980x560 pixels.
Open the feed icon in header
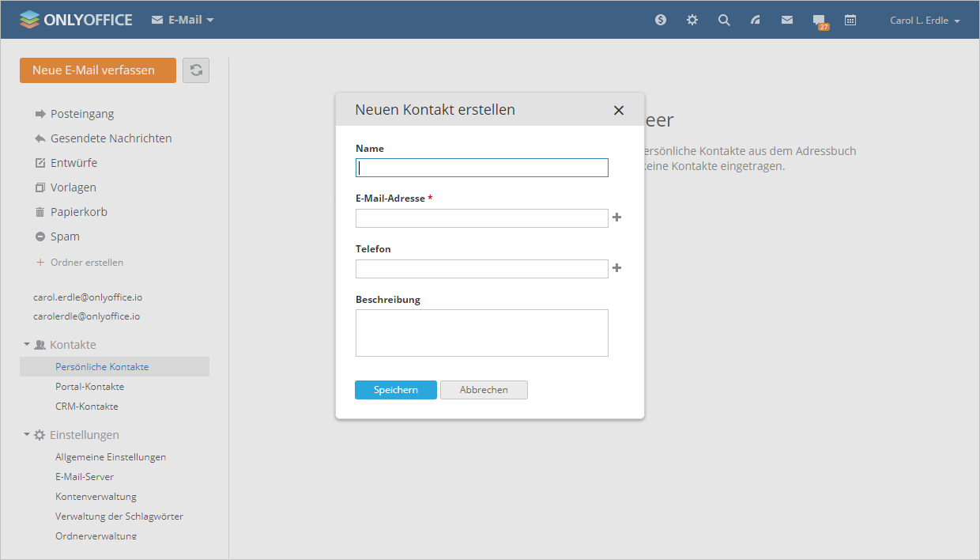[x=756, y=20]
